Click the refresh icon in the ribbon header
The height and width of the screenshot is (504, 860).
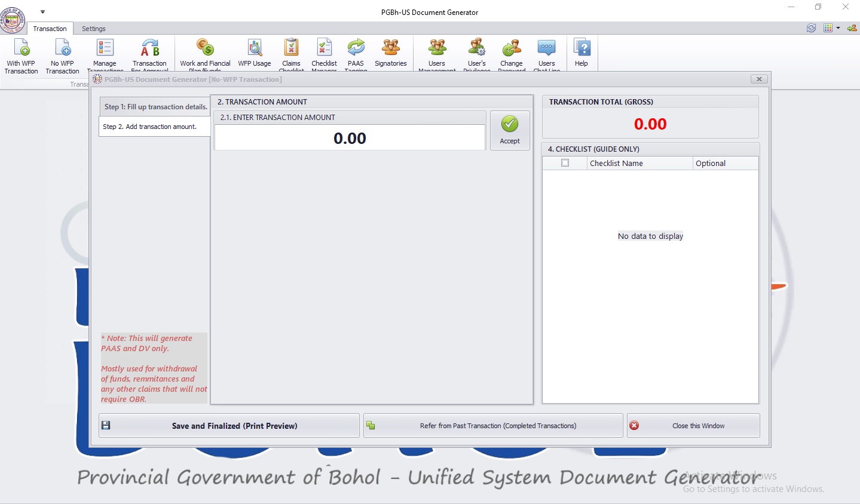click(x=811, y=28)
